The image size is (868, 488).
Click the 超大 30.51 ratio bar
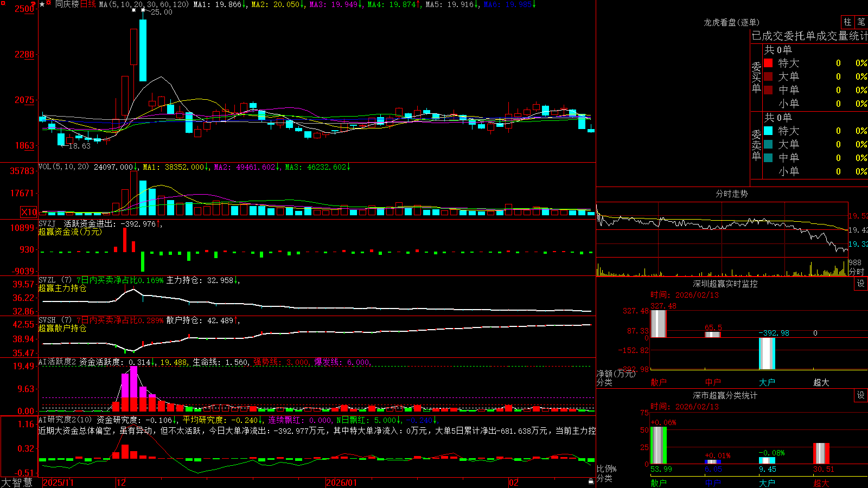pos(821,453)
